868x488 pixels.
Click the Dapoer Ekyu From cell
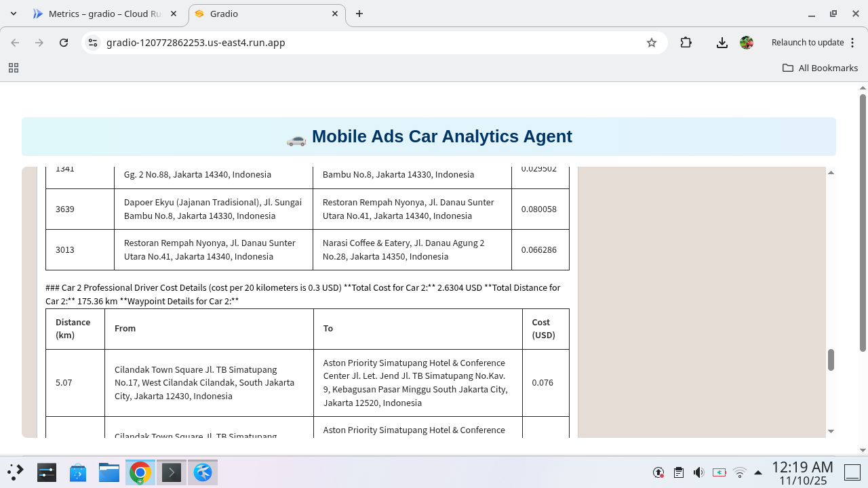pyautogui.click(x=214, y=209)
